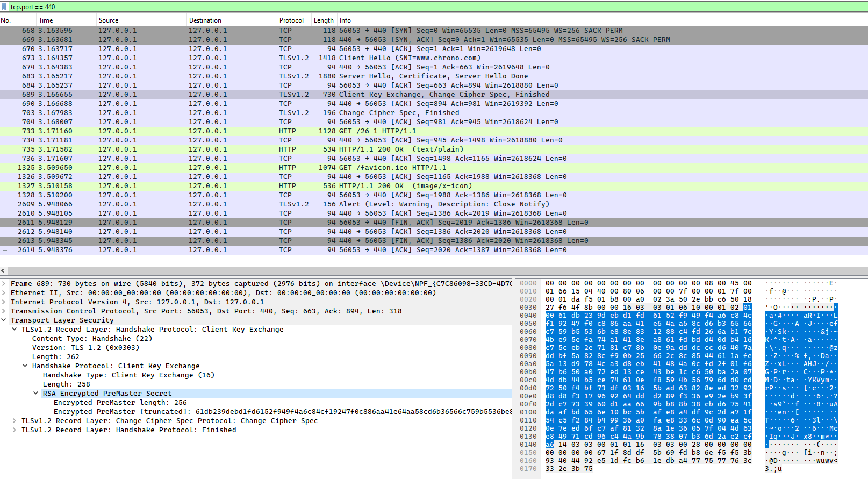Select packet 668 SYN row
The height and width of the screenshot is (479, 868).
(434, 31)
